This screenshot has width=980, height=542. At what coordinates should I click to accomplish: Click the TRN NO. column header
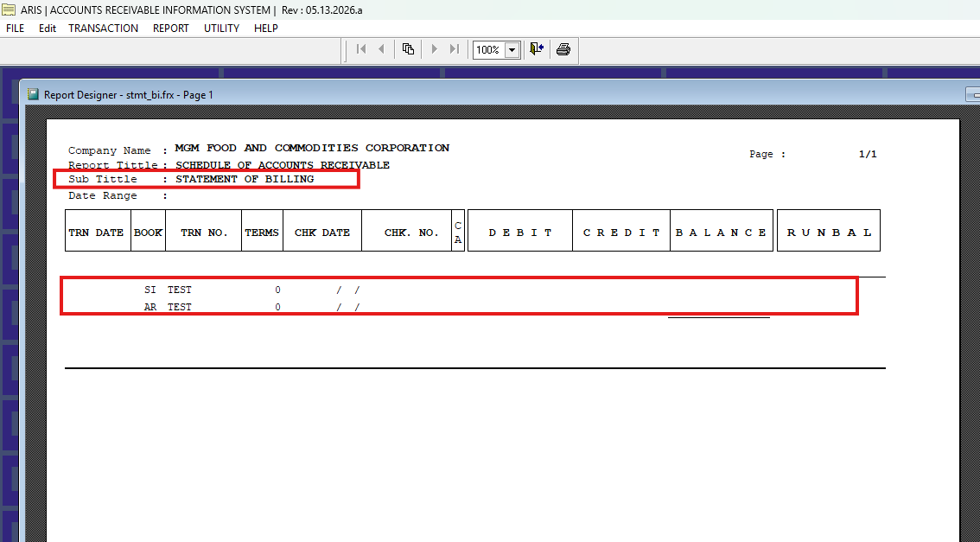pos(204,231)
